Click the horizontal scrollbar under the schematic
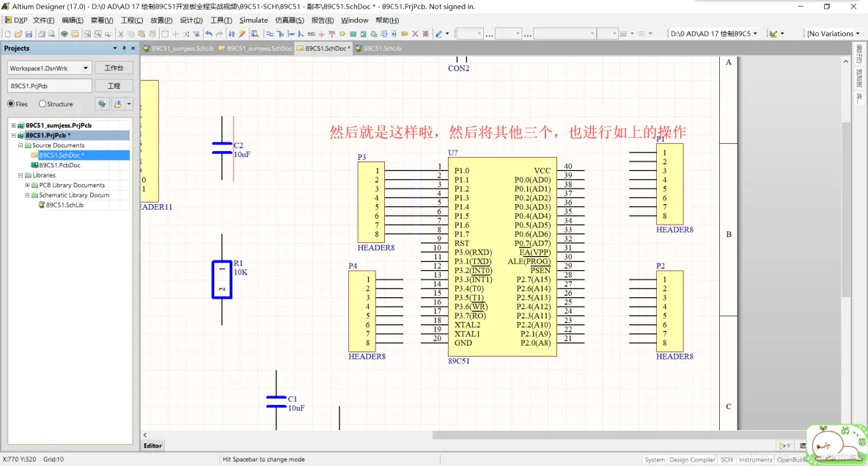The height and width of the screenshot is (466, 868). (x=619, y=435)
